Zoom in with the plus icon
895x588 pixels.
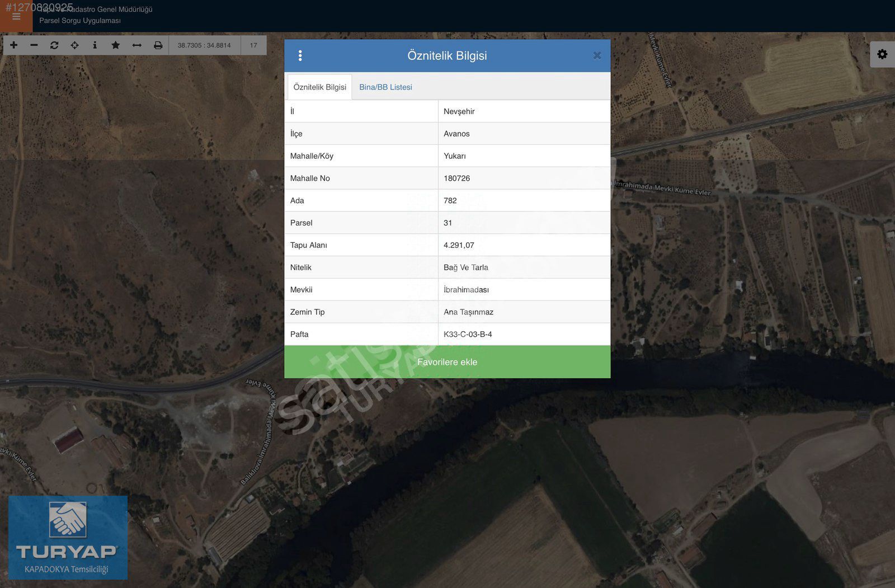[14, 45]
